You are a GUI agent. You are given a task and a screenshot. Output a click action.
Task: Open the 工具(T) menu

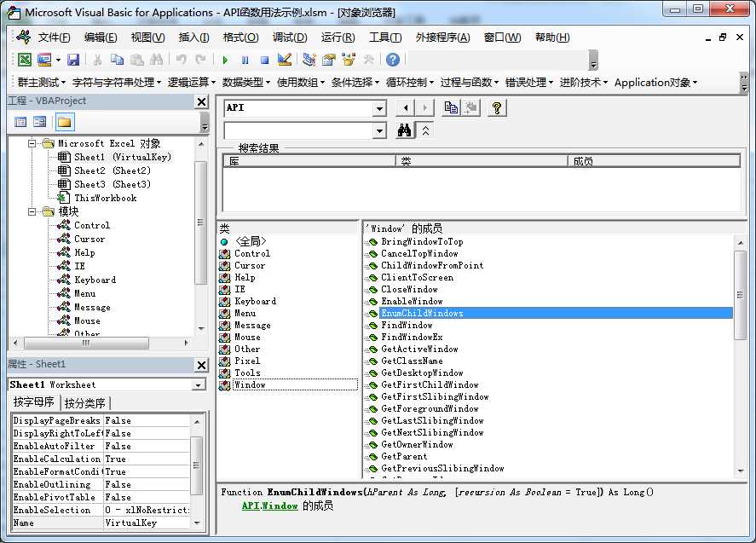385,38
